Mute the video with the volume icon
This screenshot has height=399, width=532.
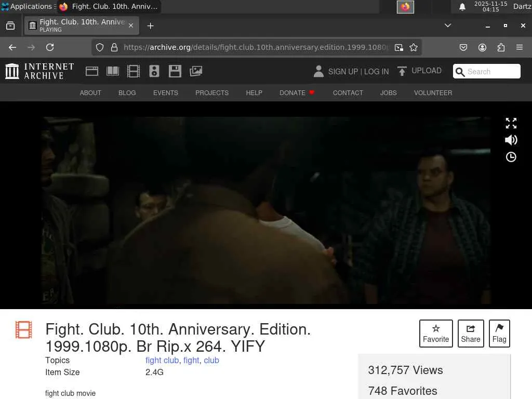tap(511, 140)
